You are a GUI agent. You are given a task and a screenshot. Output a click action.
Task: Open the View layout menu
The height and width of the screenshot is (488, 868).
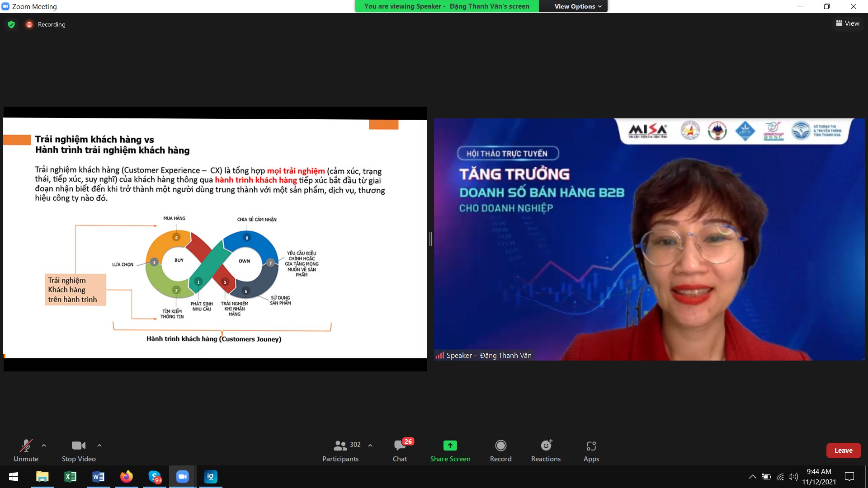coord(848,23)
